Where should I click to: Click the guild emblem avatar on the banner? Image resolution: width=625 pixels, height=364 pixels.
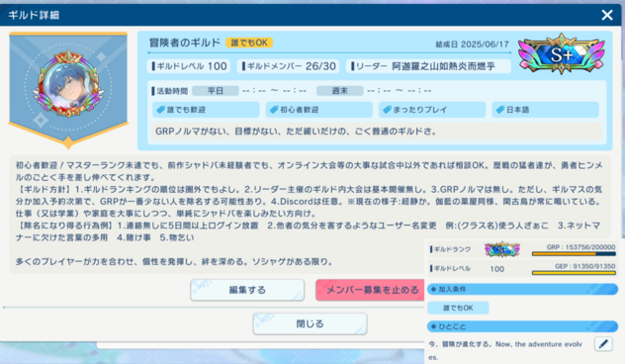pos(68,84)
